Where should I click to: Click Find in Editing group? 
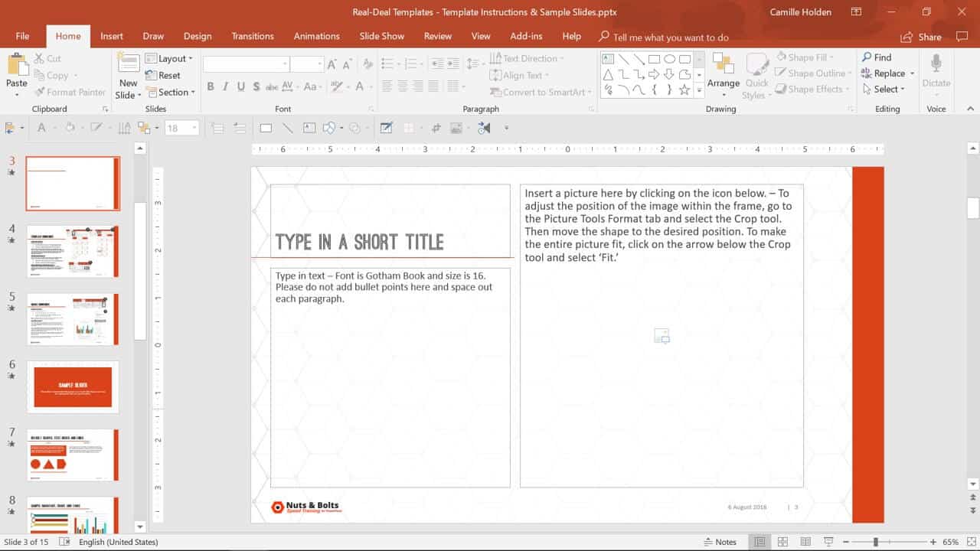point(877,57)
